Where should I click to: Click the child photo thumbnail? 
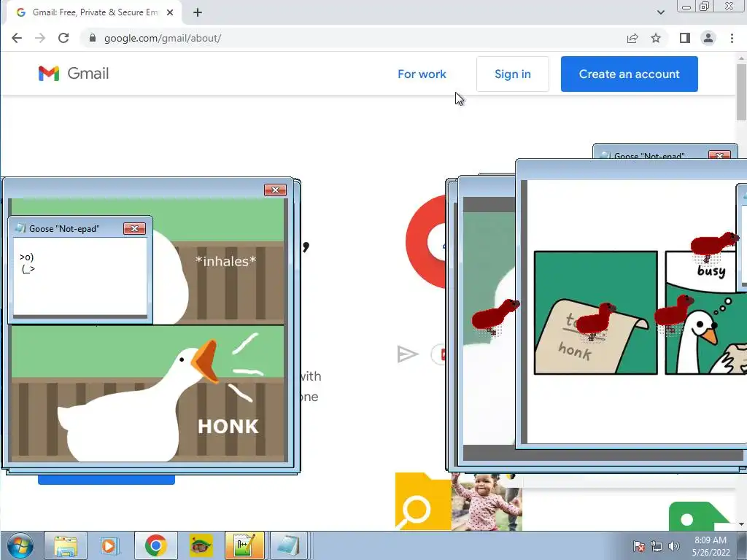(487, 502)
